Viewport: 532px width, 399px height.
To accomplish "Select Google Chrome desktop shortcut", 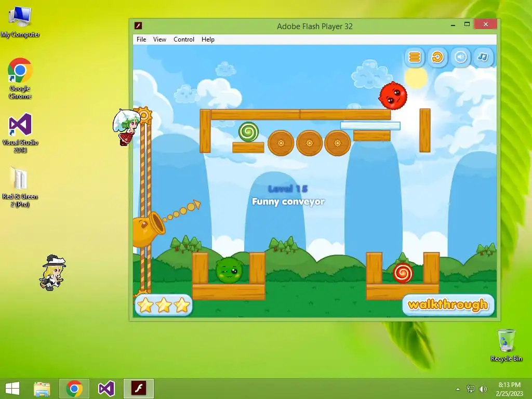I will point(20,79).
